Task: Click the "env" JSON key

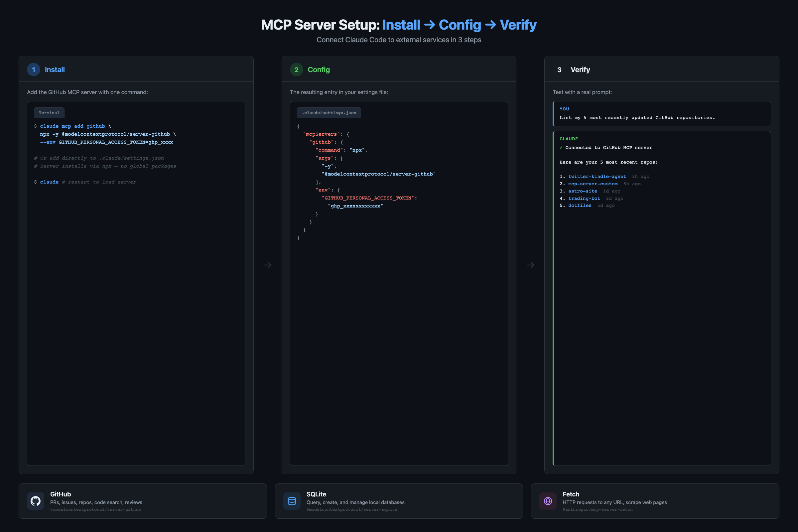Action: pyautogui.click(x=323, y=190)
